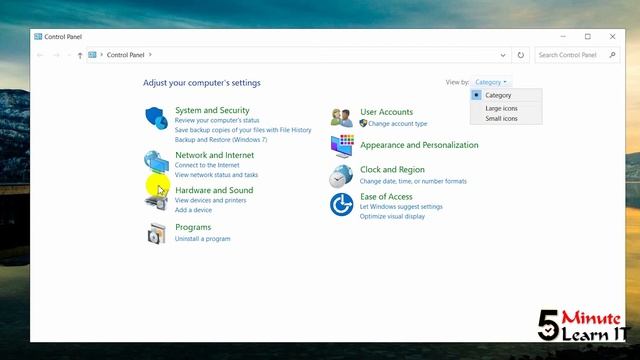Click the Control Panel breadcrumb text

[125, 55]
